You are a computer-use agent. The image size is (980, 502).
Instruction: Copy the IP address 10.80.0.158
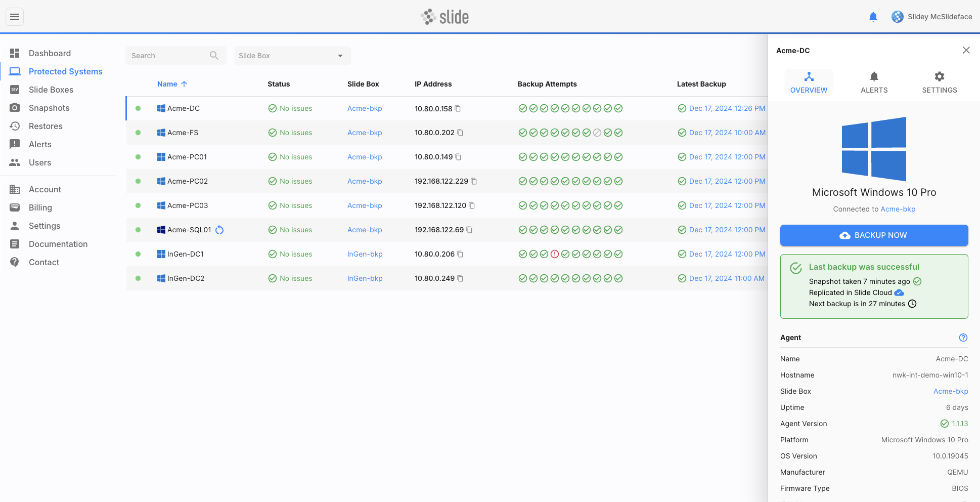pyautogui.click(x=458, y=108)
